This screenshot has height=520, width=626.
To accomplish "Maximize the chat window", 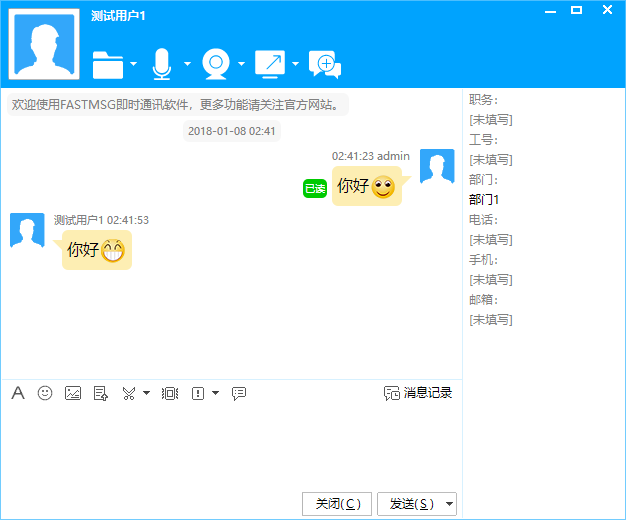I will tap(576, 10).
